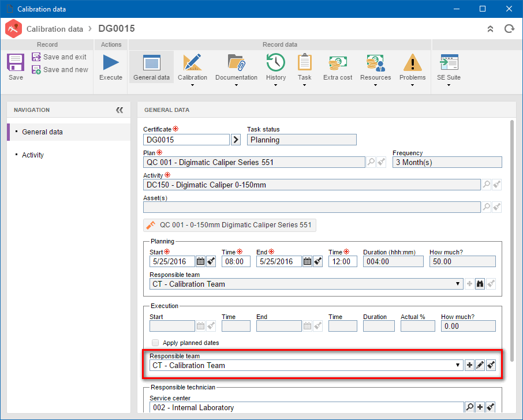Expand Execution Responsible team dropdown

(x=458, y=365)
